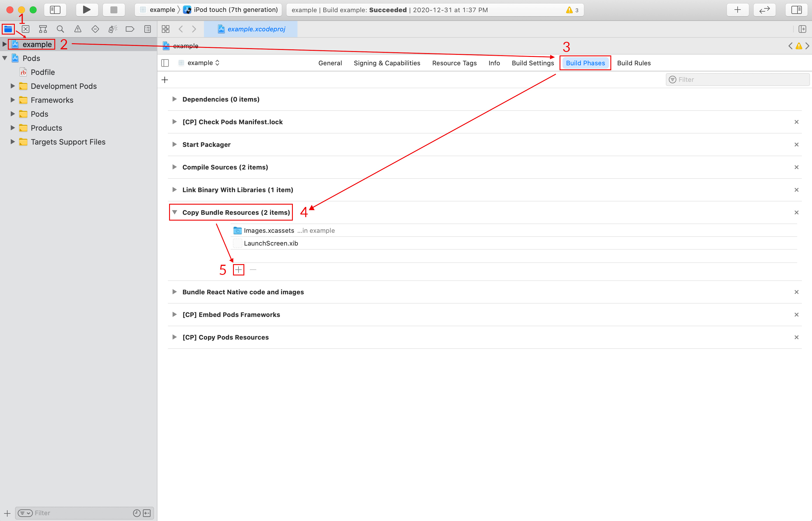This screenshot has height=521, width=812.
Task: Select the Build Settings tab
Action: (x=531, y=63)
